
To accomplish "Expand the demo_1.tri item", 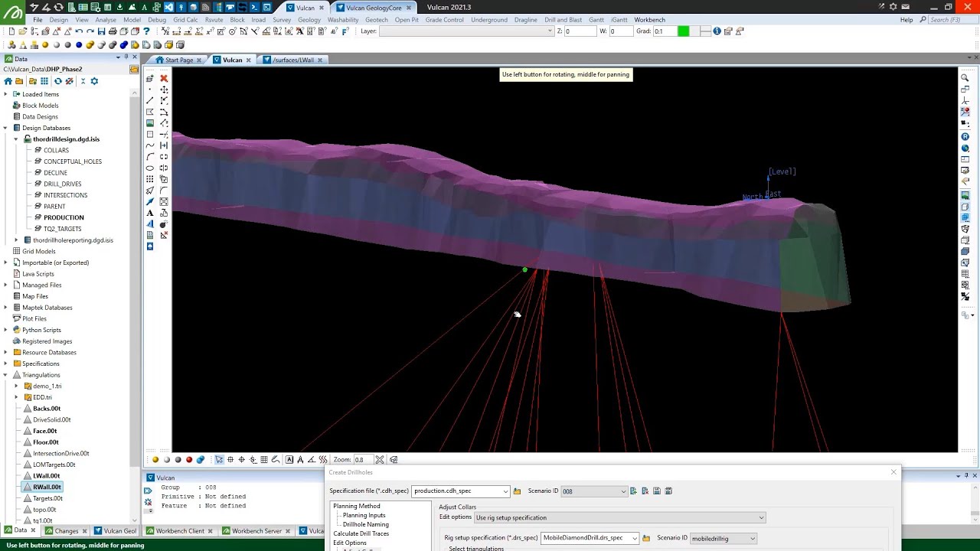I will [x=16, y=386].
